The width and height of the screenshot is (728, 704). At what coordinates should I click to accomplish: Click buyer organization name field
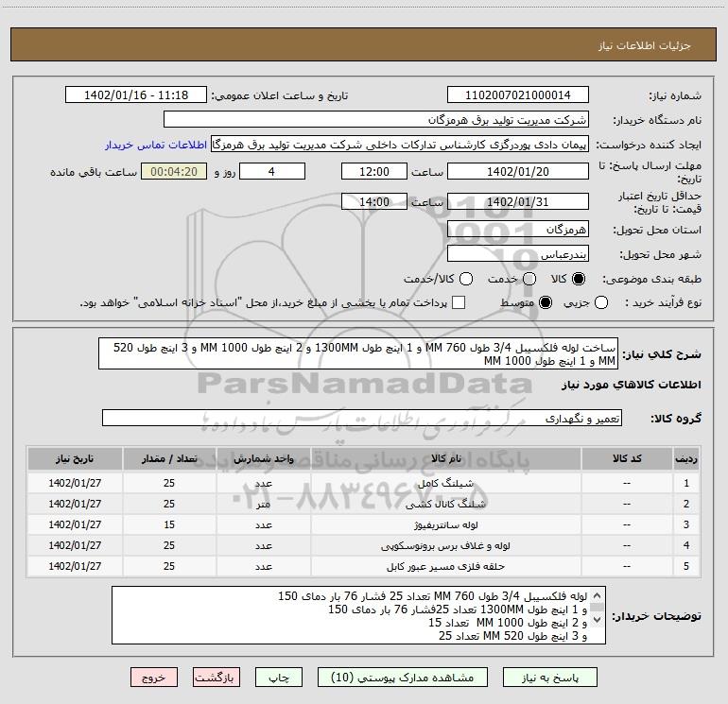(376, 120)
